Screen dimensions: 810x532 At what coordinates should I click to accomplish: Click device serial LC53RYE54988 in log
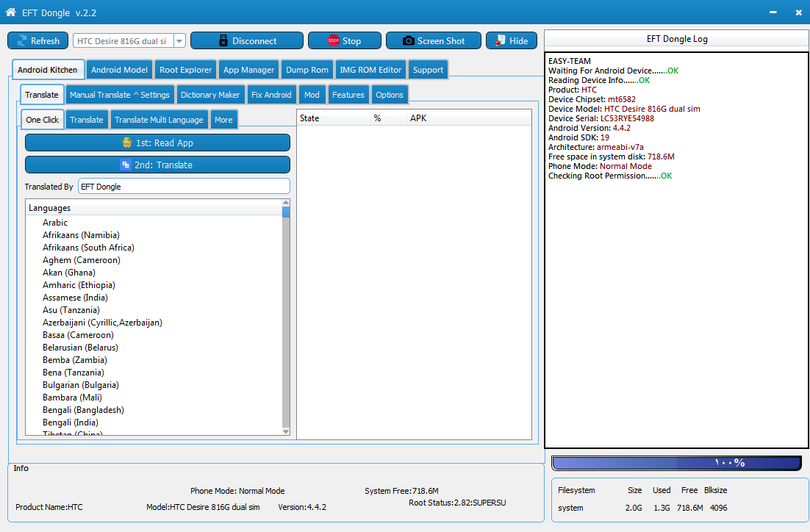coord(627,118)
